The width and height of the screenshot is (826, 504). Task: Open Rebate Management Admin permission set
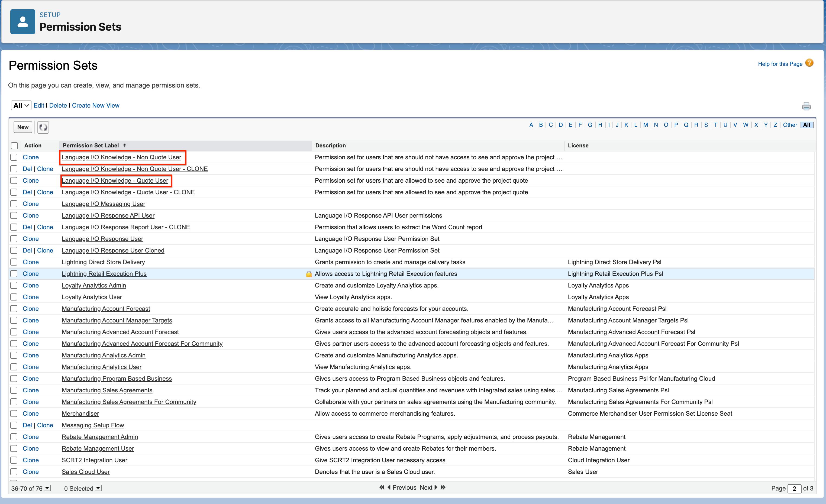[x=100, y=437]
